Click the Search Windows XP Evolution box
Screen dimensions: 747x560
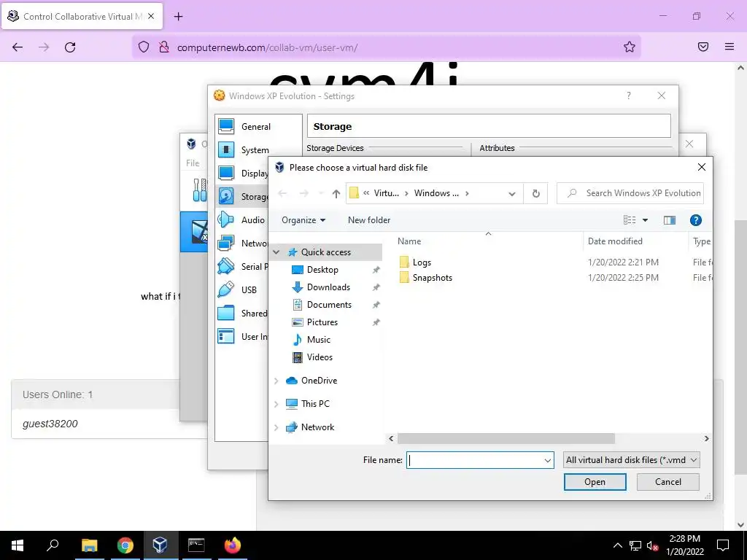630,193
